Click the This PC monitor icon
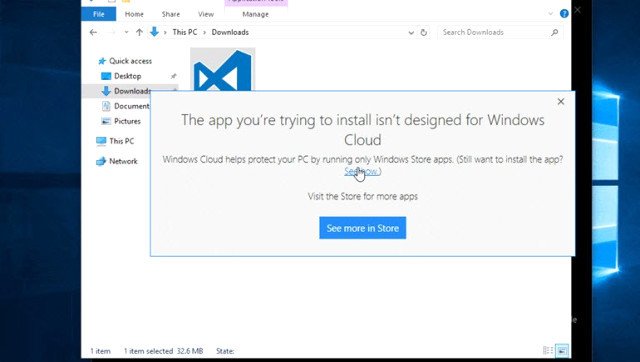The height and width of the screenshot is (362, 640). tap(101, 141)
